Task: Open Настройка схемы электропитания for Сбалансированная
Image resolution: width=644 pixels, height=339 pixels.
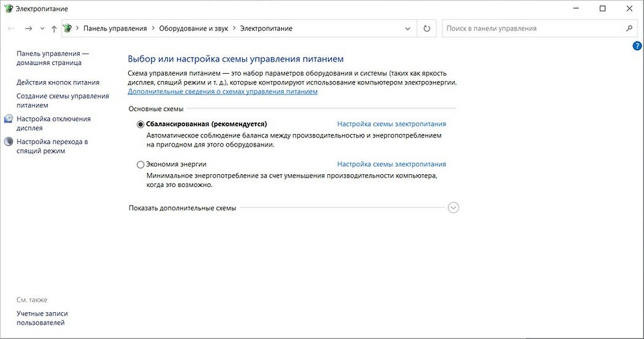Action: point(391,124)
